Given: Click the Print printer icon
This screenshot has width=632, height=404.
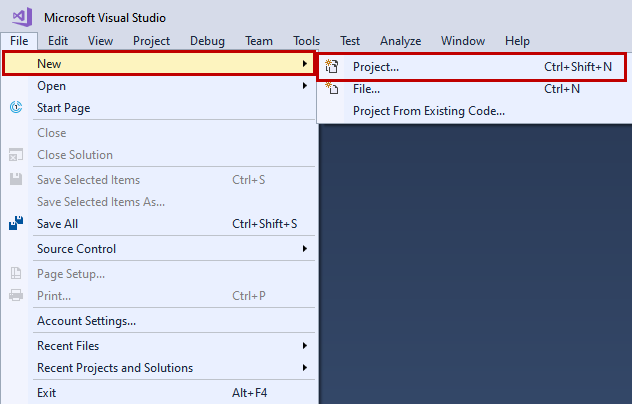Looking at the screenshot, I should 16,296.
